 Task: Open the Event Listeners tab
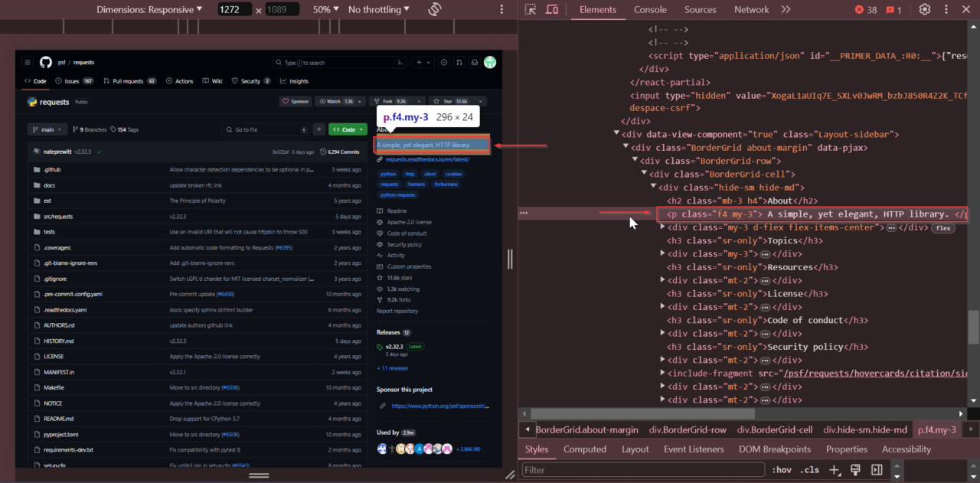(694, 449)
